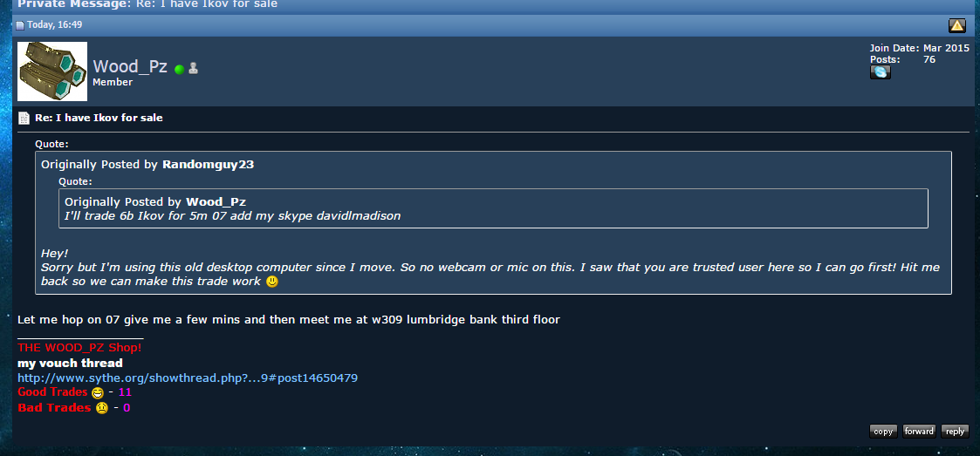Viewport: 980px width, 456px height.
Task: Click the bold my vouch thread text
Action: [x=70, y=363]
